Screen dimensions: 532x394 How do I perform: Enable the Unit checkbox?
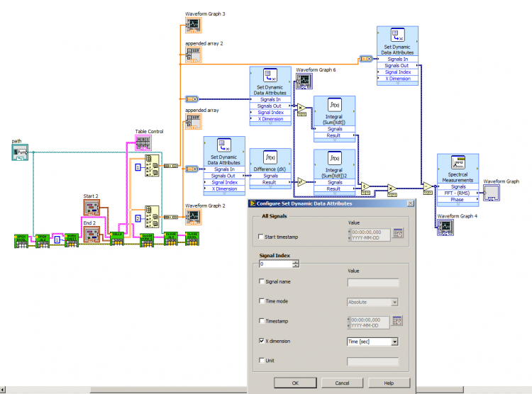(x=261, y=360)
